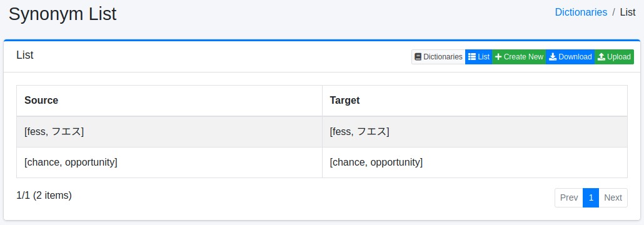Click the book icon on Dictionaries button

point(418,57)
